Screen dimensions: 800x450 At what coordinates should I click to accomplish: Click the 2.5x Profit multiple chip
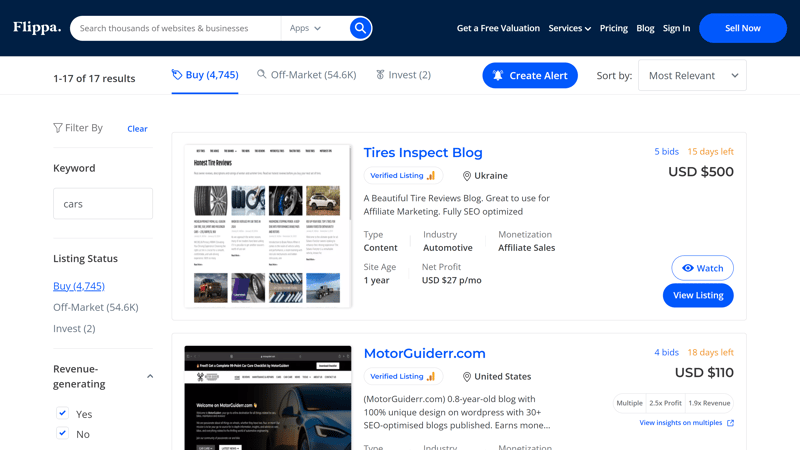coord(665,403)
